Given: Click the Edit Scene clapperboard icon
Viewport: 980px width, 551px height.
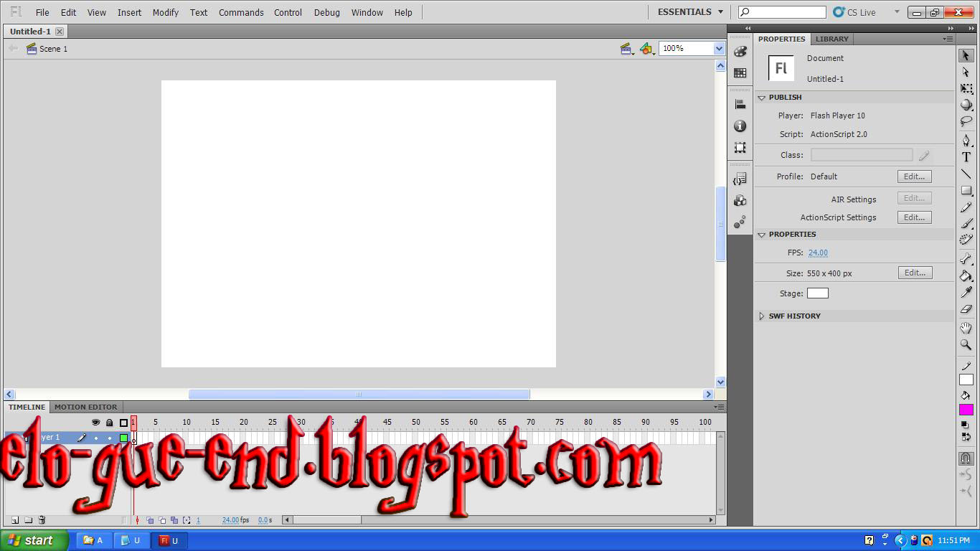Looking at the screenshot, I should coord(627,48).
